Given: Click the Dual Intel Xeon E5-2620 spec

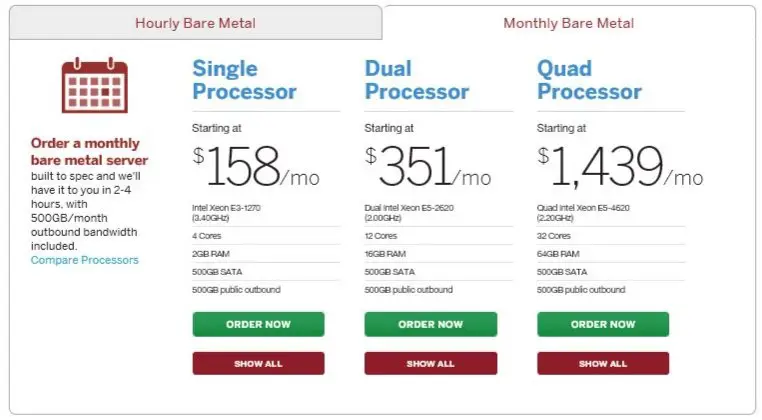Looking at the screenshot, I should pyautogui.click(x=409, y=213).
